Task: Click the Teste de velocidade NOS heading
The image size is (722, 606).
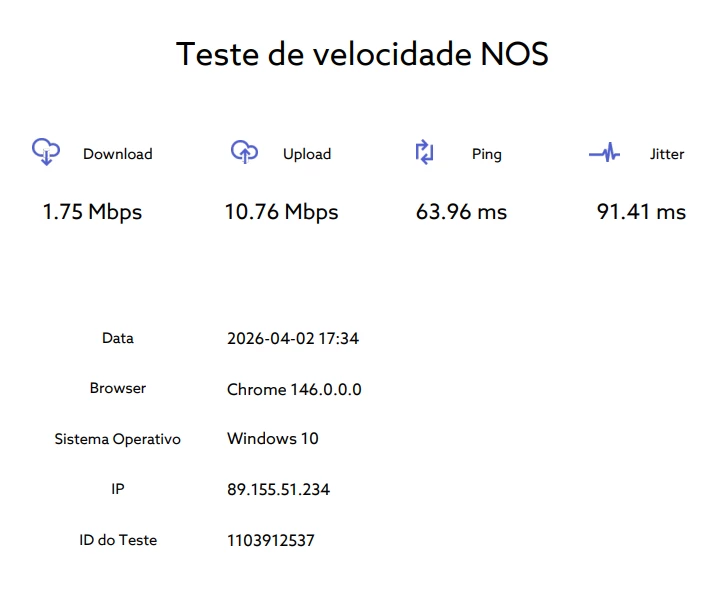Action: pos(362,54)
